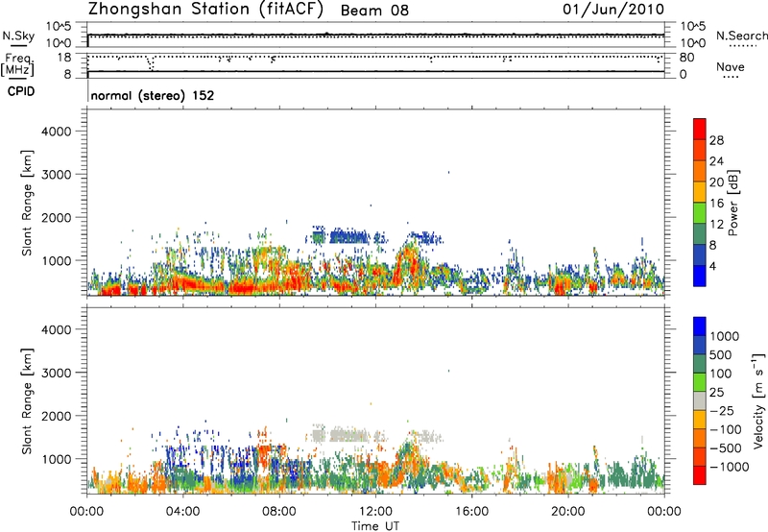Click the 04:00 time axis label
The width and height of the screenshot is (768, 532).
coord(182,512)
